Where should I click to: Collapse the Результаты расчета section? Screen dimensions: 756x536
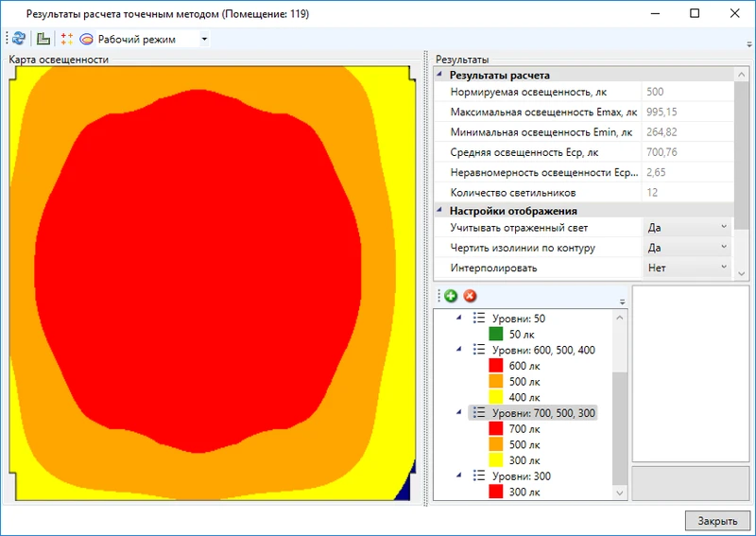click(x=439, y=76)
